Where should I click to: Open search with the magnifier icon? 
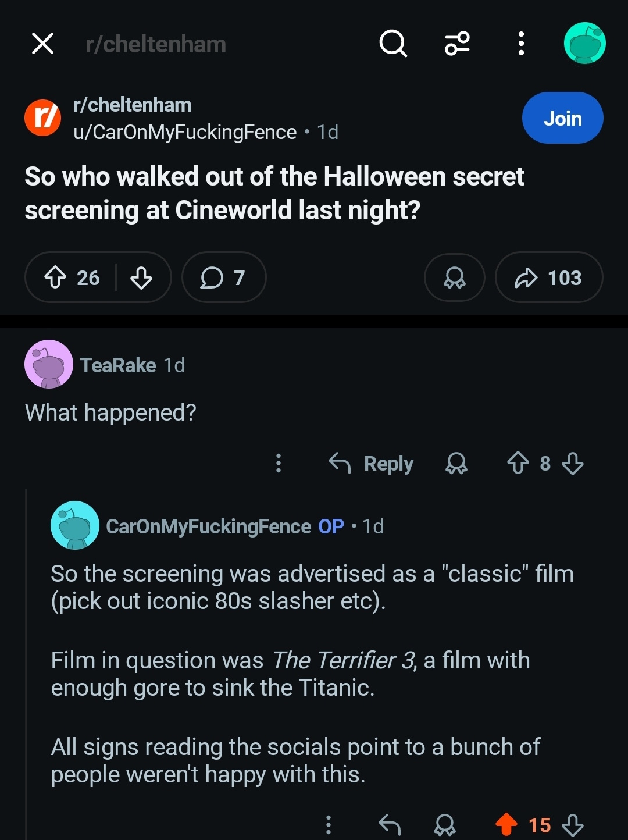(x=393, y=44)
